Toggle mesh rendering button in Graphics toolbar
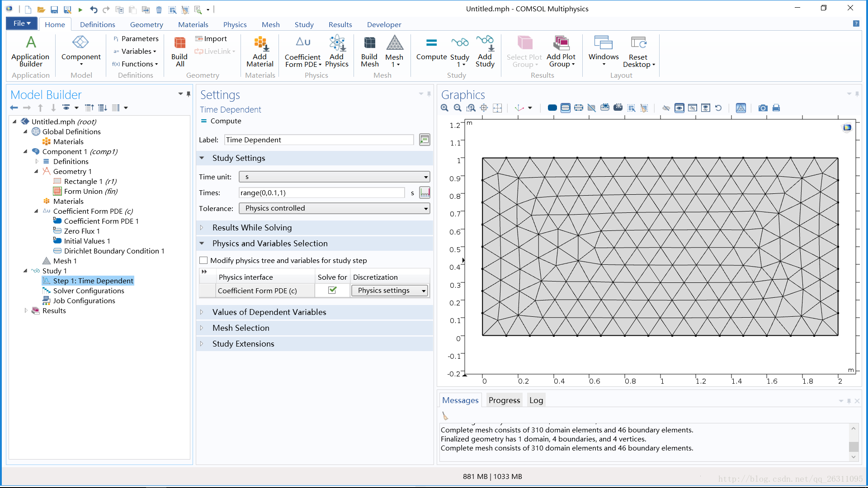Screen dimensions: 868x488 click(x=741, y=108)
